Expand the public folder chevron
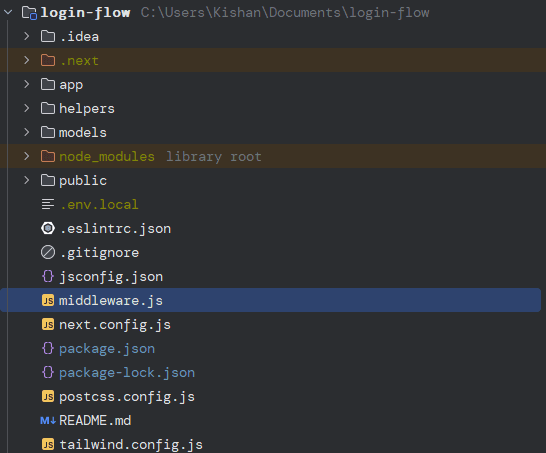546x453 pixels. 26,180
